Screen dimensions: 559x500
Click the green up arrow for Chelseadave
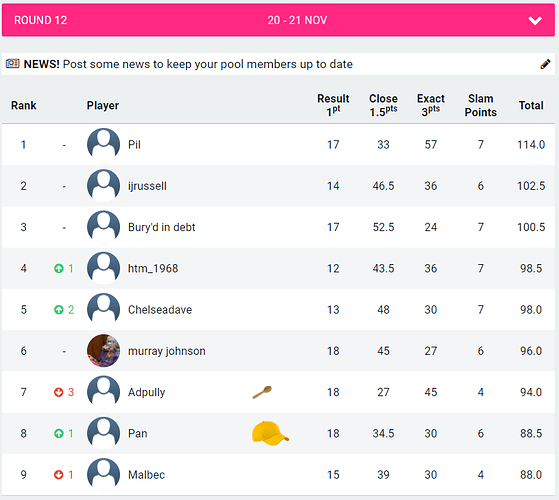point(59,310)
